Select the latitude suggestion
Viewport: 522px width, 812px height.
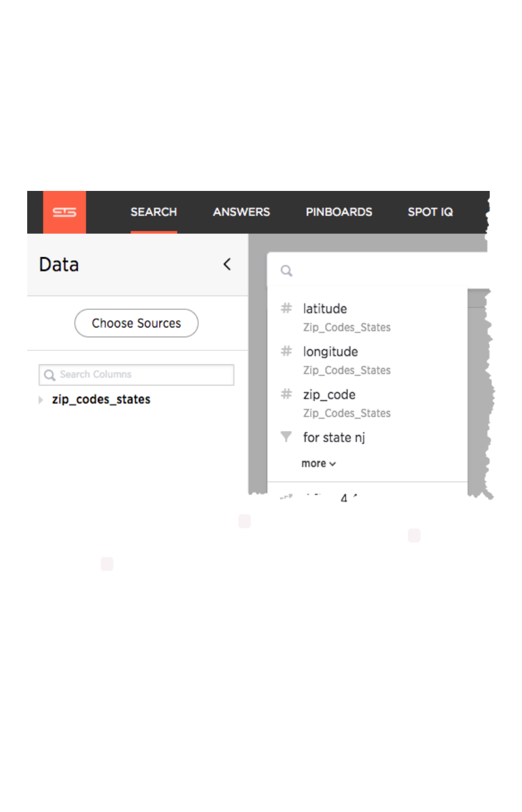pyautogui.click(x=325, y=309)
